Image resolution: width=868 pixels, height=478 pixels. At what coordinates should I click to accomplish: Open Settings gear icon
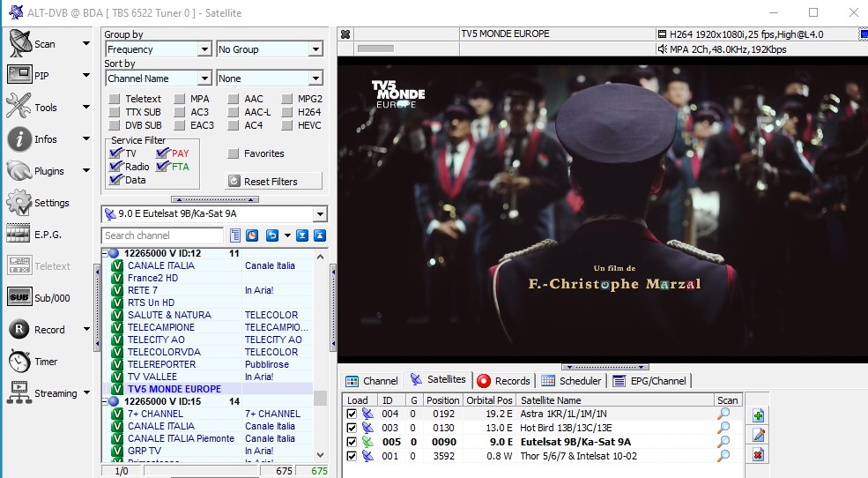point(19,202)
